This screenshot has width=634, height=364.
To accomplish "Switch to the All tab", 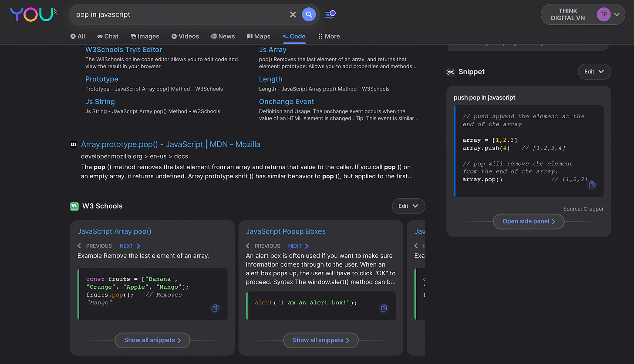I will pyautogui.click(x=78, y=37).
